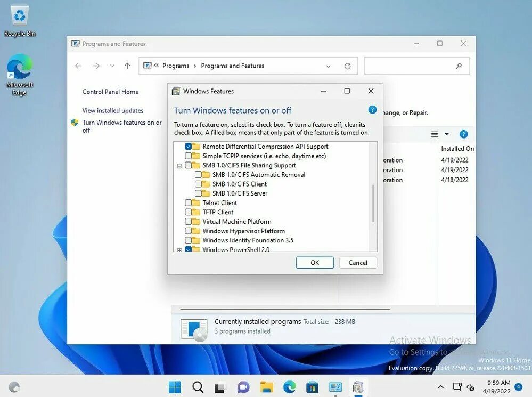532x397 pixels.
Task: Open taskbar Search magnifier
Action: [x=198, y=387]
